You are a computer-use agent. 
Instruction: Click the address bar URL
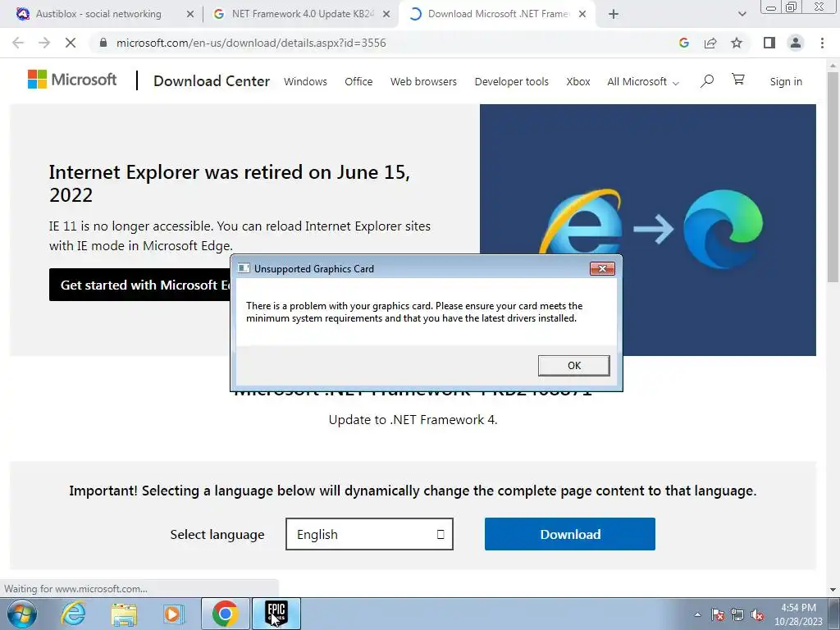251,43
